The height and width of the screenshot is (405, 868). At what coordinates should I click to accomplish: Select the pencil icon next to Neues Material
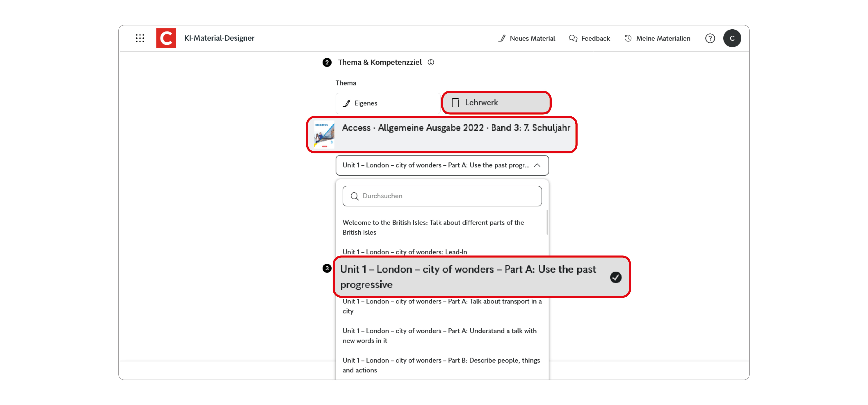pyautogui.click(x=502, y=38)
